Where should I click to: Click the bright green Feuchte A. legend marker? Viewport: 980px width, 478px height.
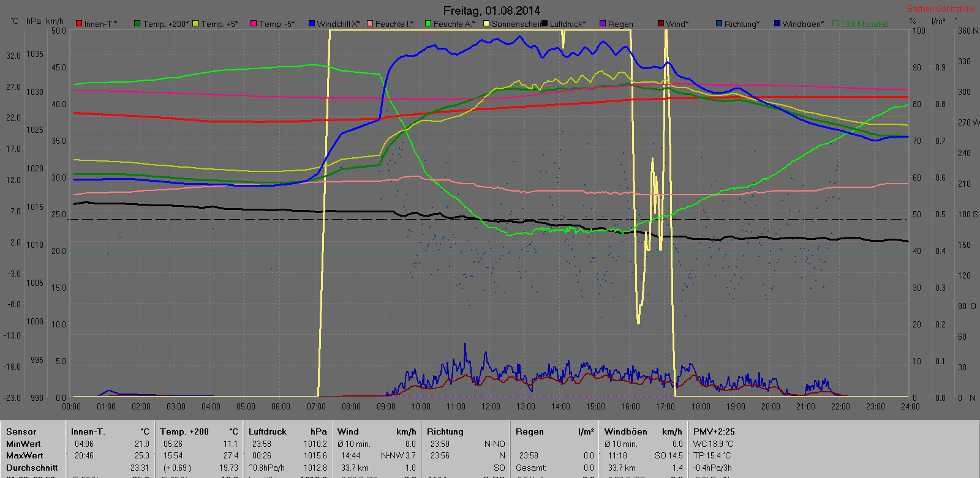428,24
